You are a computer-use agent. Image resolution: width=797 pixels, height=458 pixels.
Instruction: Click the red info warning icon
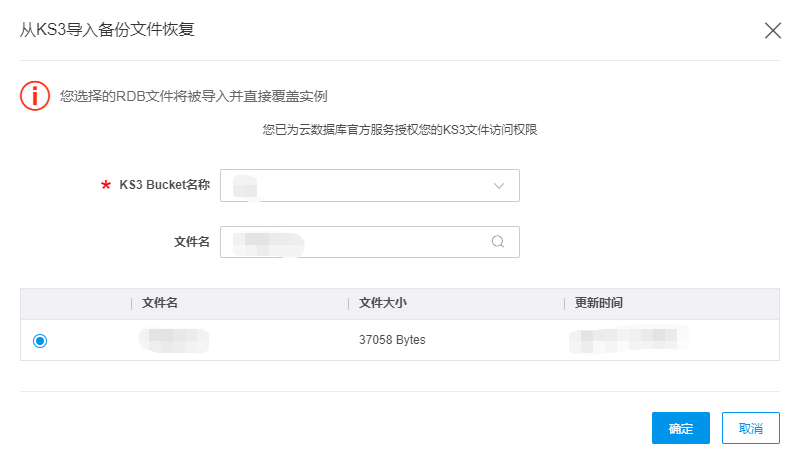pyautogui.click(x=35, y=96)
